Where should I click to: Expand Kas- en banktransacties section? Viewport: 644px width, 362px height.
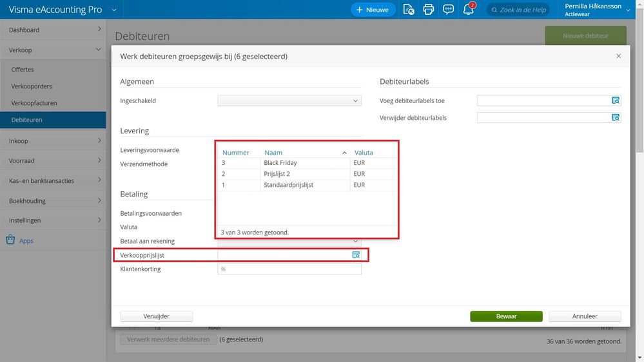coord(53,180)
